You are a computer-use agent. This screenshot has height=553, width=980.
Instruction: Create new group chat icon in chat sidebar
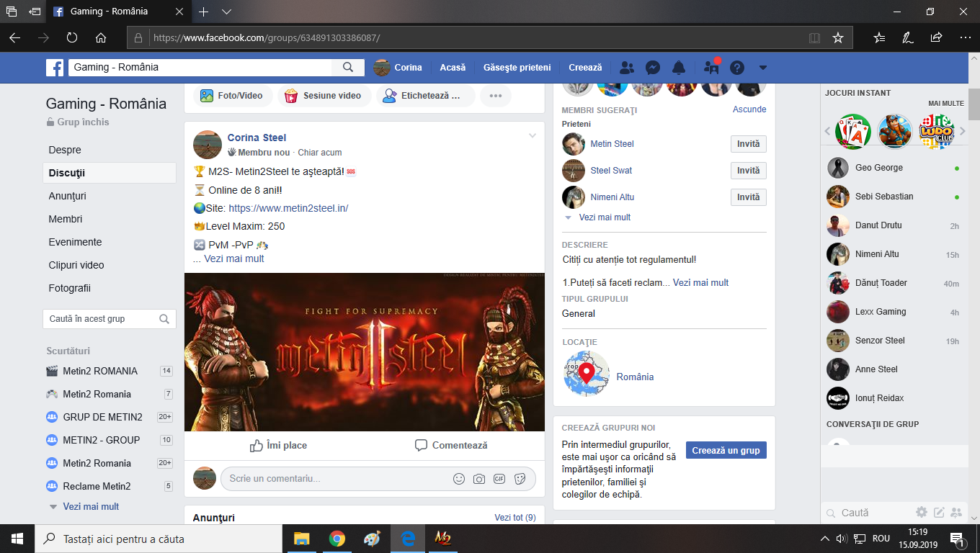956,513
